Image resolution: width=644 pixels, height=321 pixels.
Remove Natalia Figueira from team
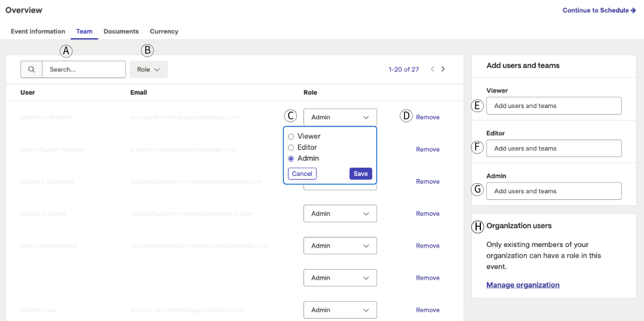pos(428,214)
